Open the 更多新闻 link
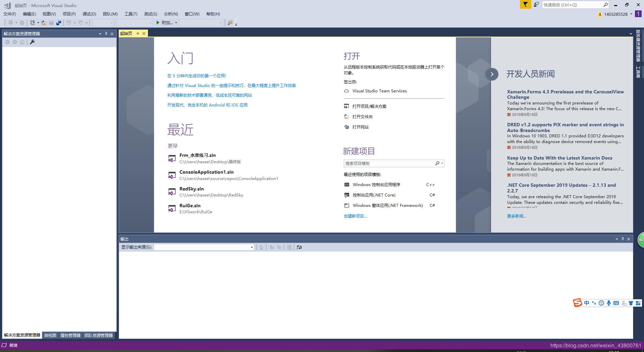This screenshot has height=352, width=644. tap(517, 216)
